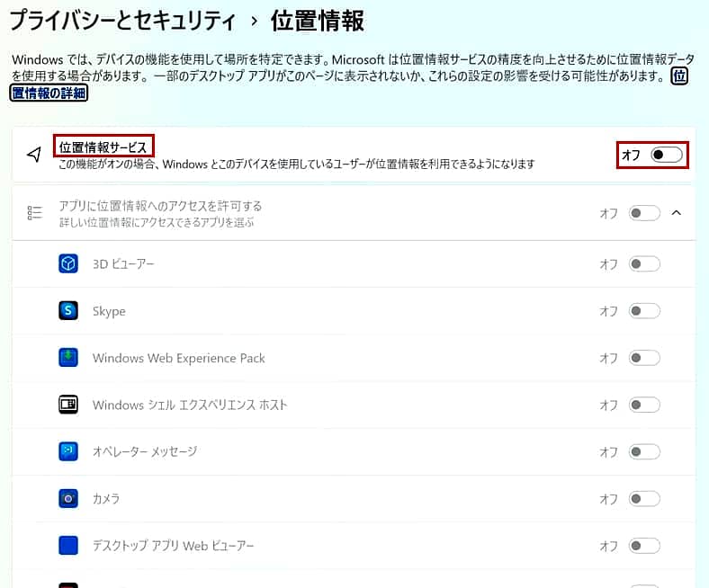Screen dimensions: 709x588
Task: Toggle アプリに位置情報へのアクセスを許可する switch
Action: tap(644, 213)
